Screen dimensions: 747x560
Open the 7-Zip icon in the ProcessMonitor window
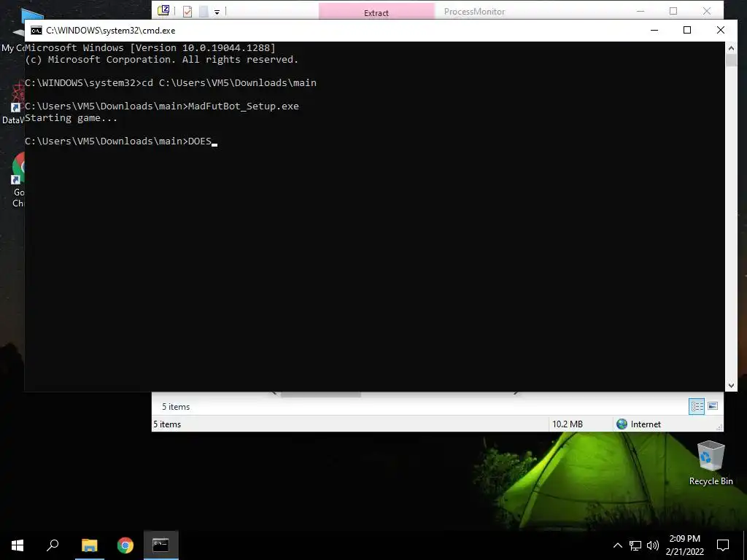pos(163,10)
